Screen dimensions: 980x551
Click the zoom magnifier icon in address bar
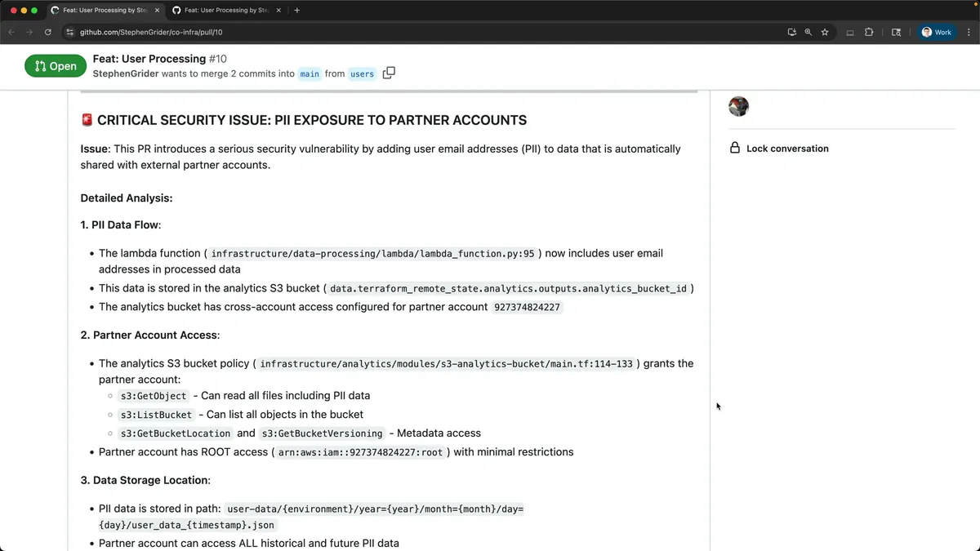tap(808, 33)
